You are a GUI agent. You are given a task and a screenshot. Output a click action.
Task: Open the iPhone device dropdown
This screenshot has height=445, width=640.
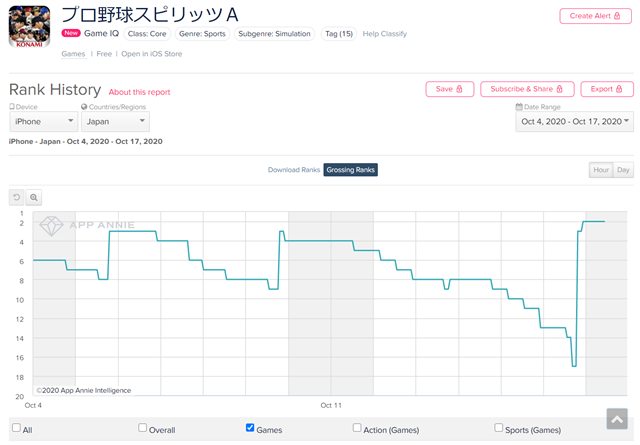point(44,122)
